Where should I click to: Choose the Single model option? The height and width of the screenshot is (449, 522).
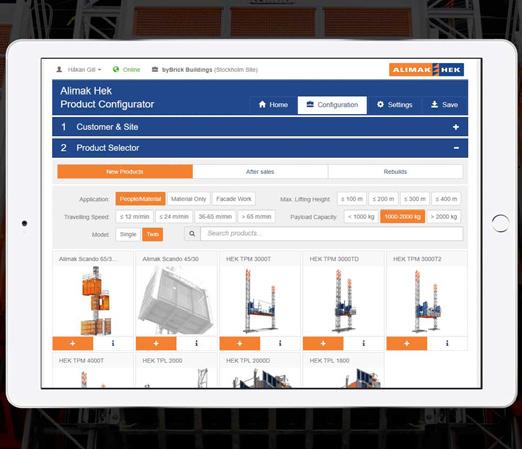[x=128, y=234]
